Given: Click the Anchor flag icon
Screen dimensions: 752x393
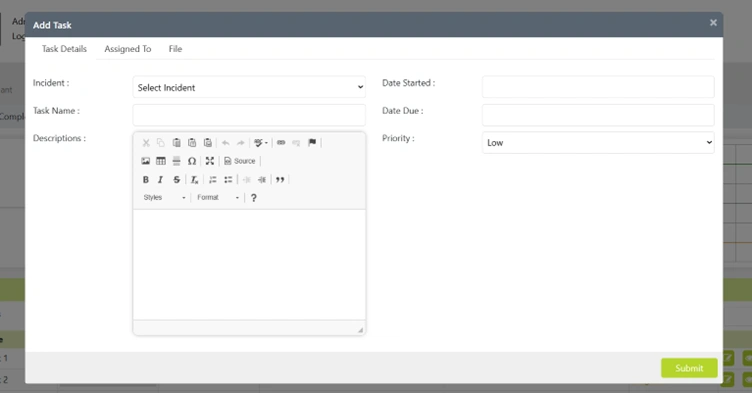Looking at the screenshot, I should click(x=312, y=143).
